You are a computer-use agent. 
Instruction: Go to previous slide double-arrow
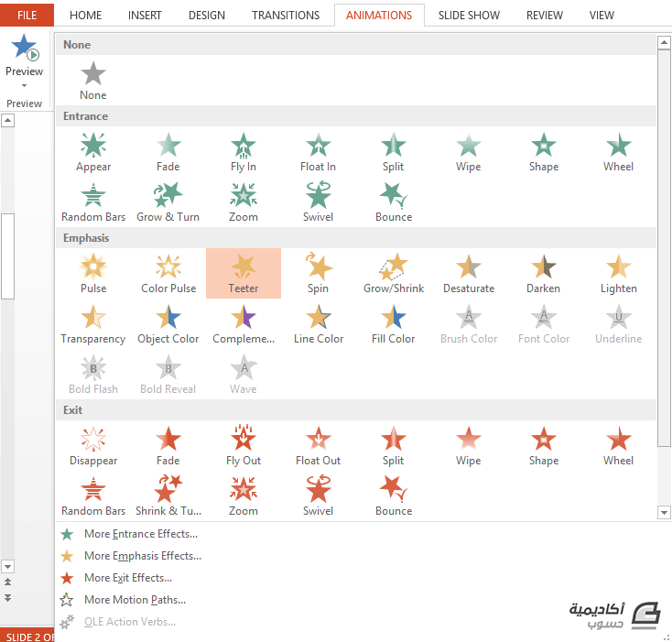[7, 582]
